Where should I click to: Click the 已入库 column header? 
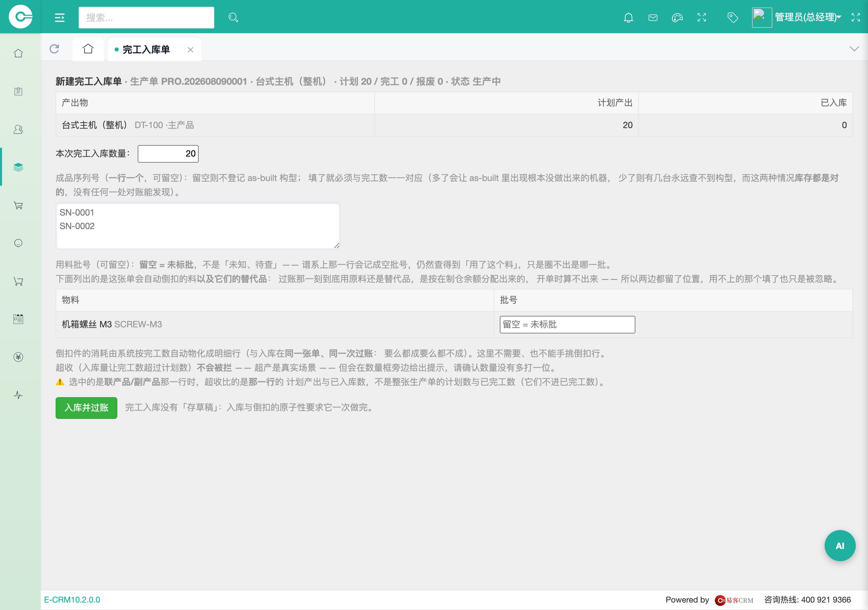[746, 103]
